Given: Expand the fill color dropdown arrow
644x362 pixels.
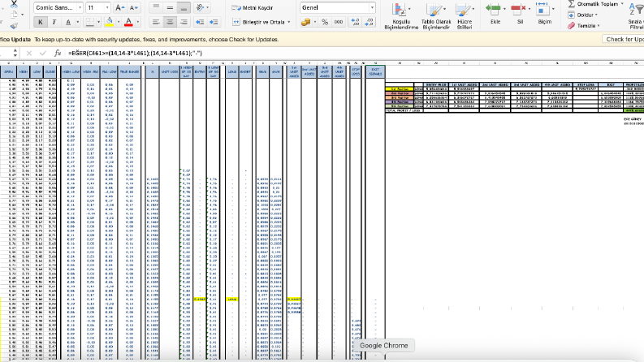Looking at the screenshot, I should (x=119, y=22).
